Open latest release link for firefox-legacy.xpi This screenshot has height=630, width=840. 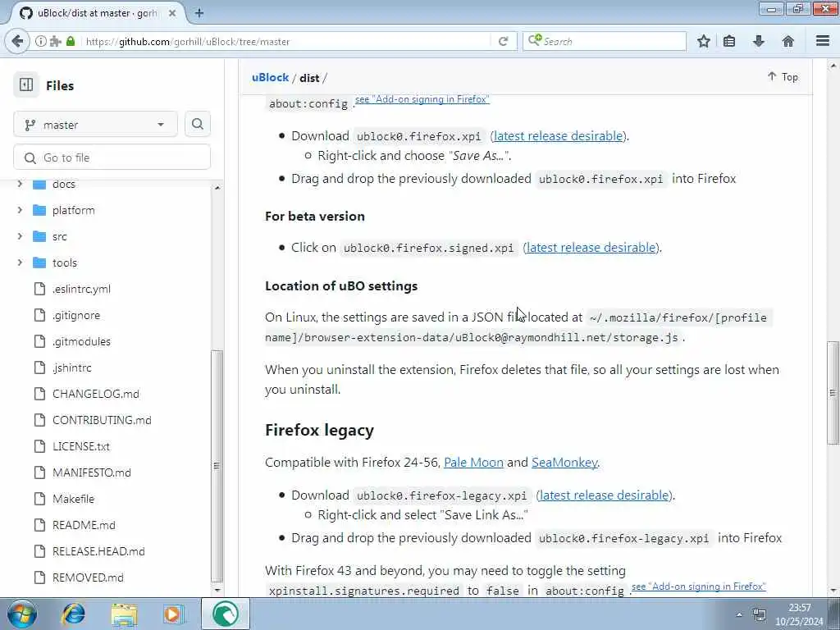[605, 495]
